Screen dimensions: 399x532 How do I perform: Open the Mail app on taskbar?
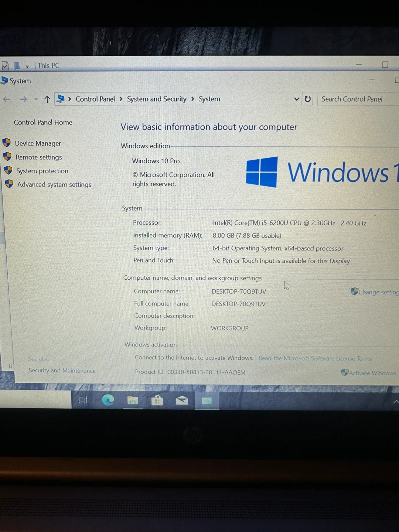pos(182,400)
